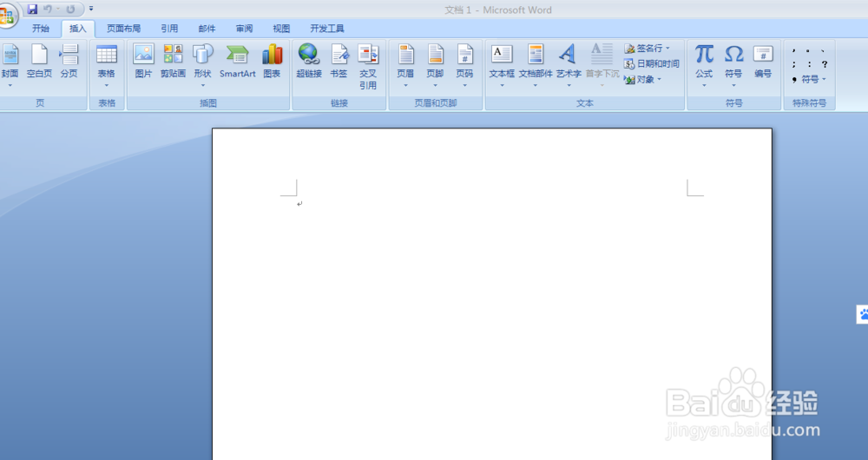Insert clip art (剪贴画)
The image size is (868, 460).
(174, 61)
